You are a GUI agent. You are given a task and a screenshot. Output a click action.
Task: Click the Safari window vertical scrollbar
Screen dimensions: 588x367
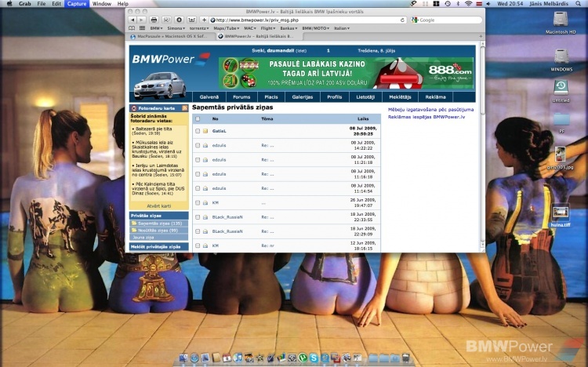click(x=482, y=144)
